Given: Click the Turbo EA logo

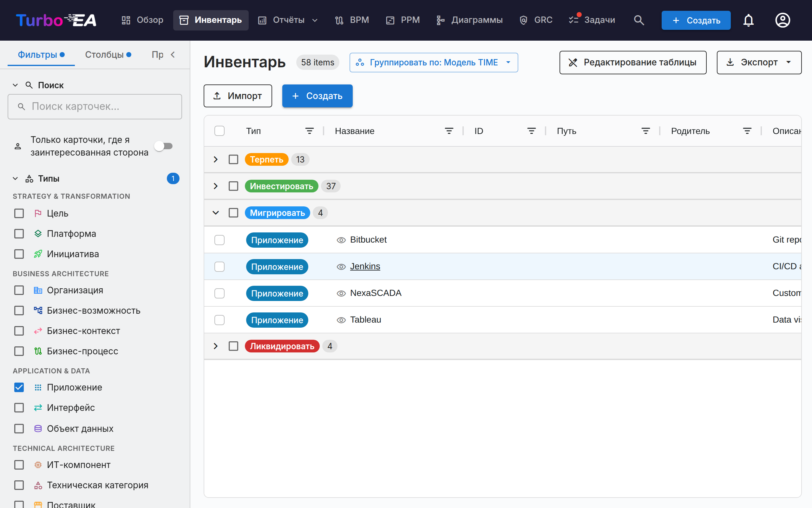Looking at the screenshot, I should [56, 20].
